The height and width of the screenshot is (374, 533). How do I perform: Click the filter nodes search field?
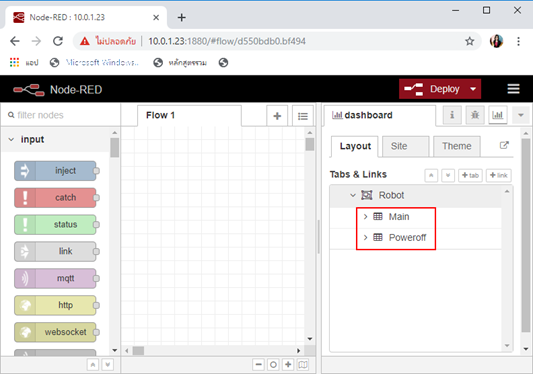(61, 115)
